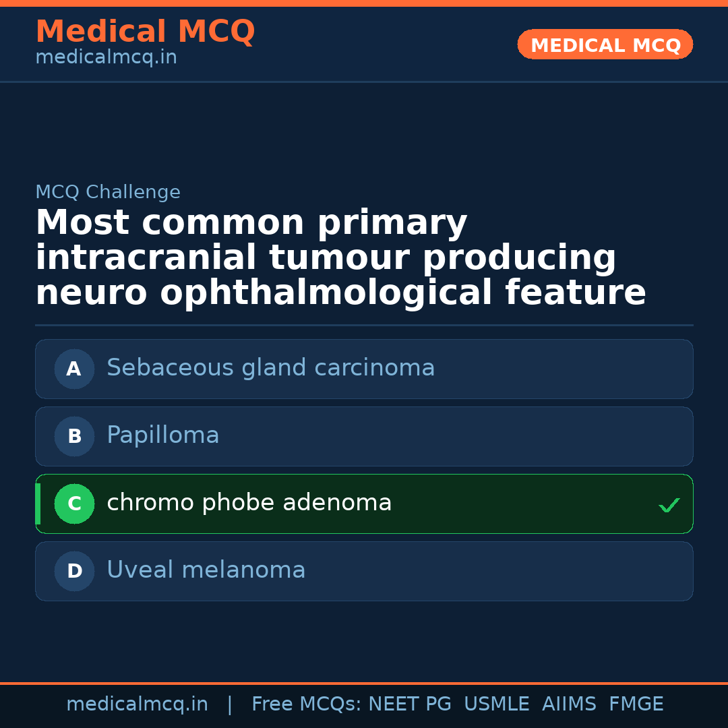Open the medicalmcq.in link under the title
The width and height of the screenshot is (728, 728).
[x=106, y=58]
